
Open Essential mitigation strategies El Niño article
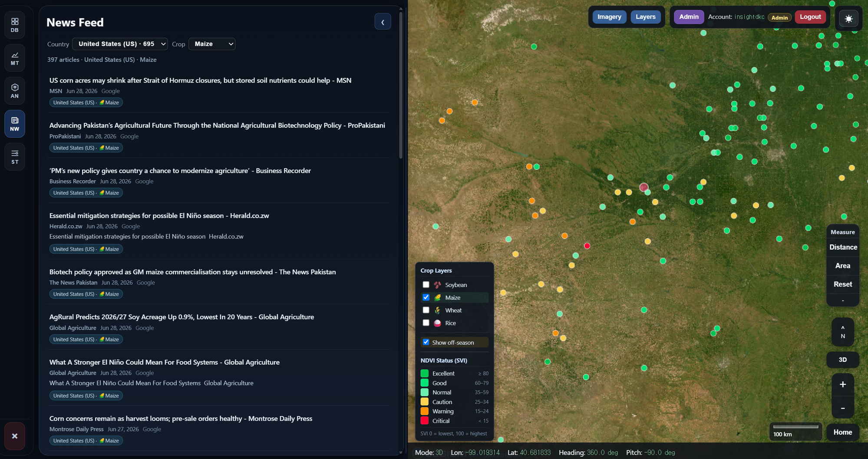pyautogui.click(x=159, y=216)
